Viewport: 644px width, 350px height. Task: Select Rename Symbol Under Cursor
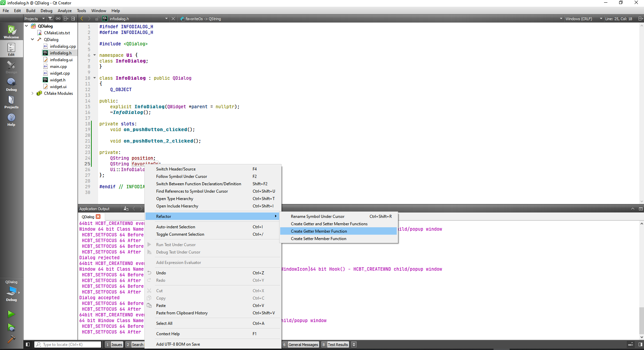(x=338, y=217)
